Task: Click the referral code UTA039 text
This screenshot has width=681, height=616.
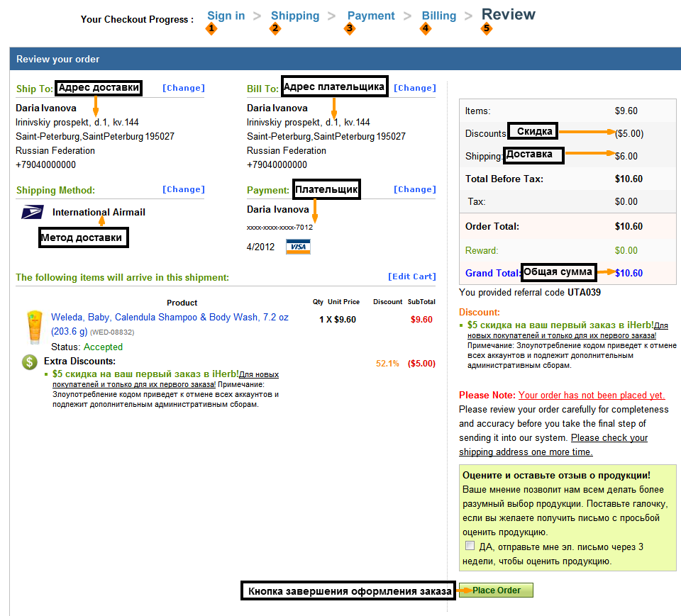Action: (x=584, y=292)
